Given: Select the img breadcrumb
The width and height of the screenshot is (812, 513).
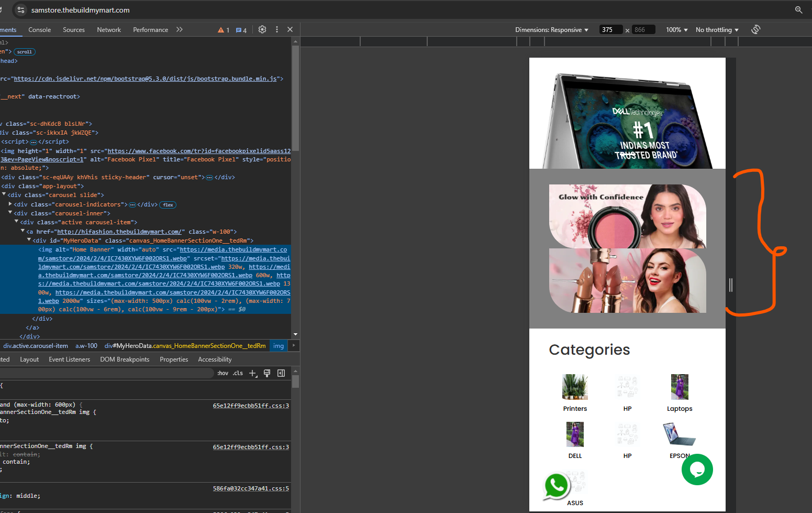Looking at the screenshot, I should [279, 346].
